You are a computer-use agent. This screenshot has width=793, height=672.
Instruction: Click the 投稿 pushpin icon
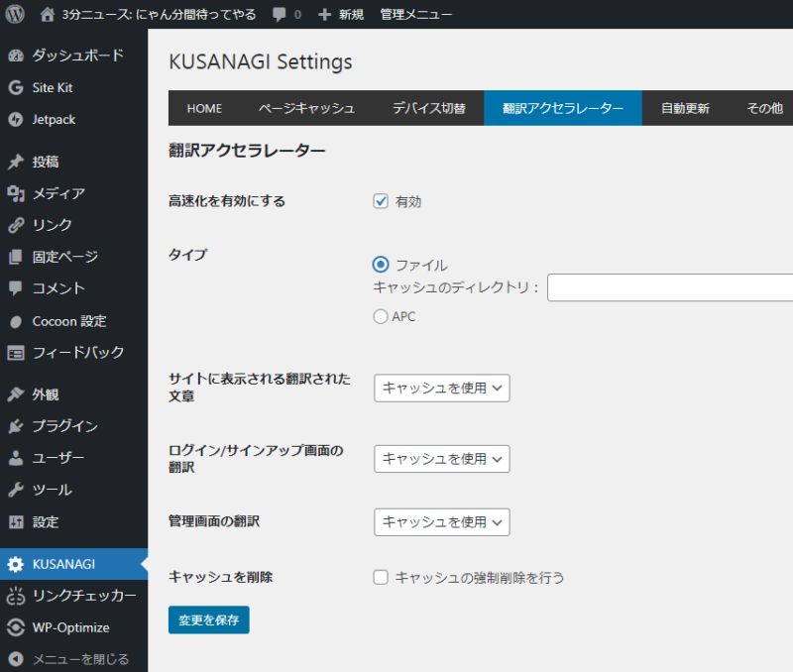click(x=16, y=162)
